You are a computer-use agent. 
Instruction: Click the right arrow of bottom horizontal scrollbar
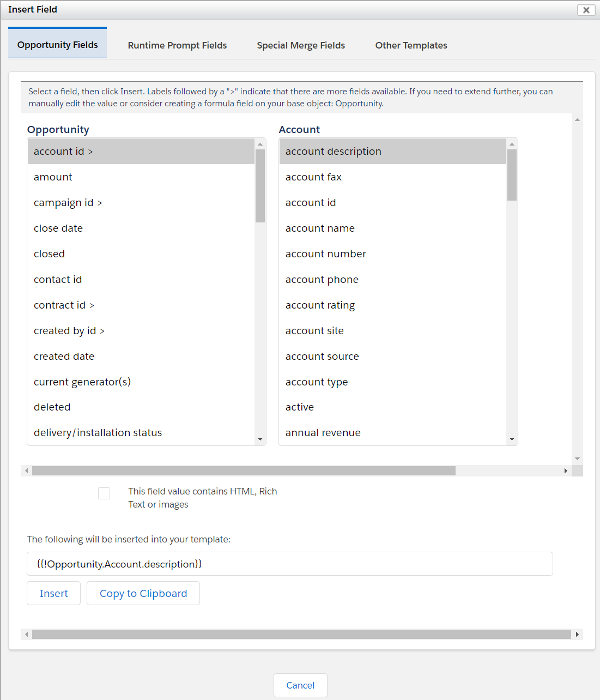point(577,634)
